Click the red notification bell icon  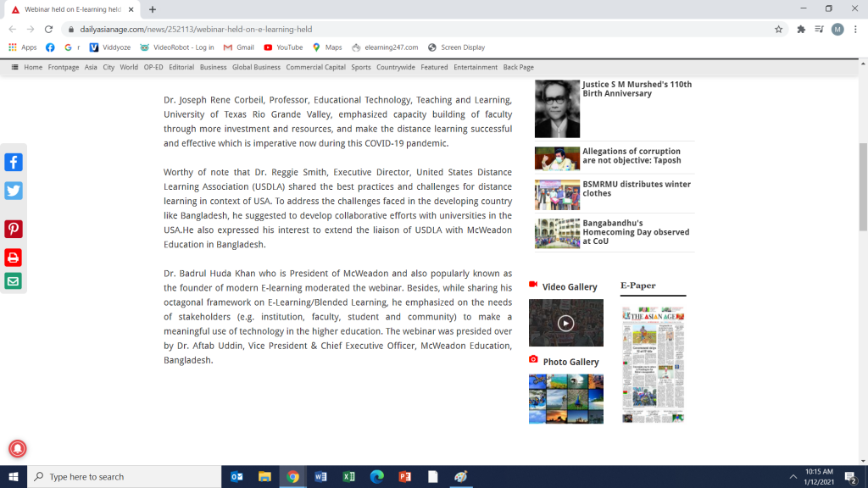pyautogui.click(x=17, y=449)
